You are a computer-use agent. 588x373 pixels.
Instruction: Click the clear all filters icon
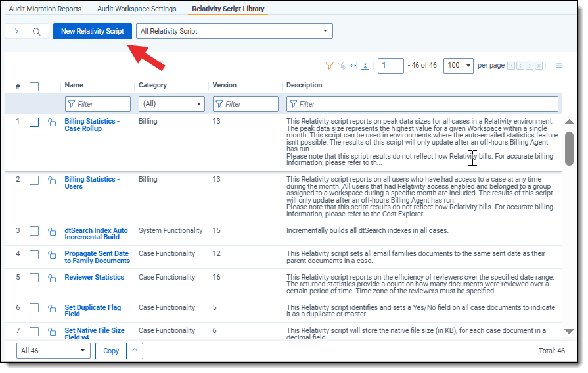[341, 66]
